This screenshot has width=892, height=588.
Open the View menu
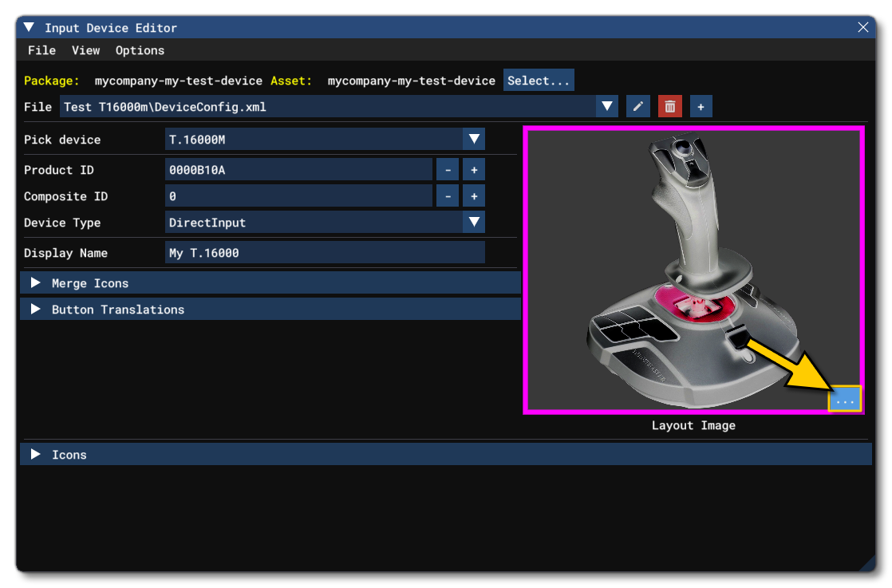click(86, 50)
